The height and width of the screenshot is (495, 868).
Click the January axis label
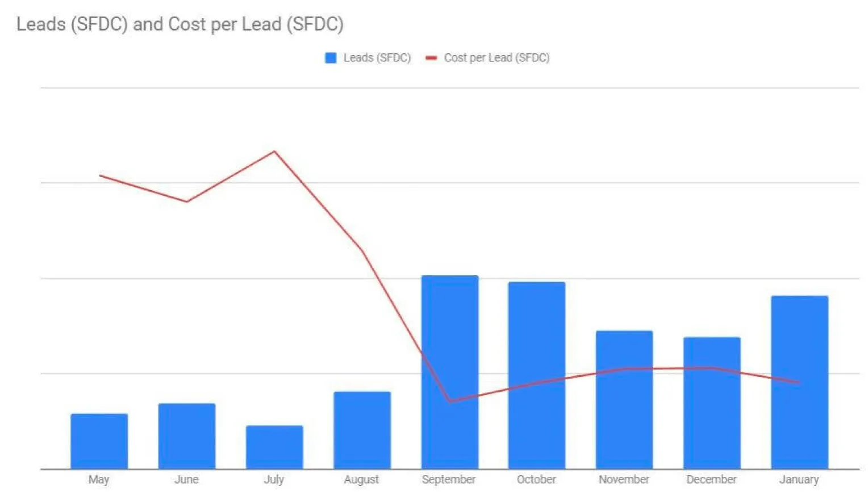coord(798,479)
